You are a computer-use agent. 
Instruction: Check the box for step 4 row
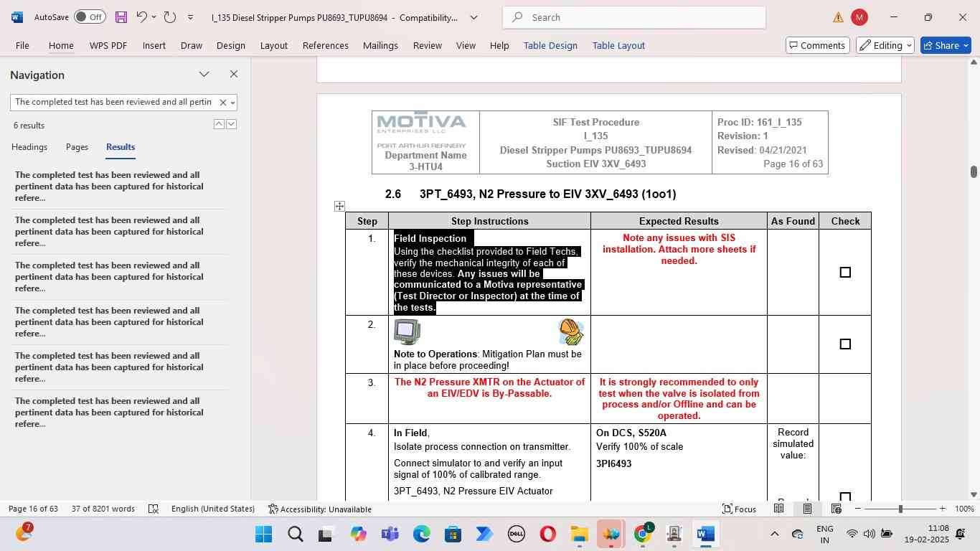[845, 496]
